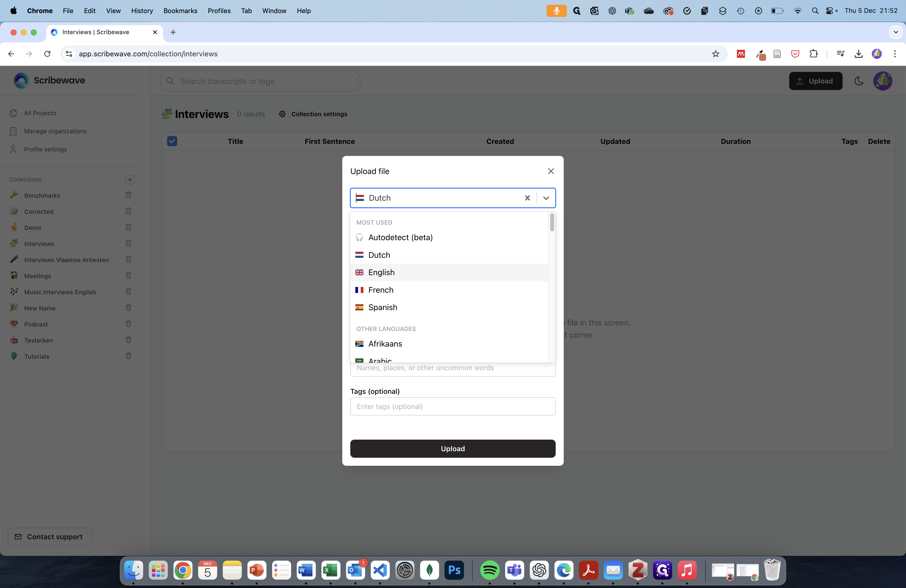Open the Podcast collection
The width and height of the screenshot is (906, 588).
pyautogui.click(x=36, y=324)
